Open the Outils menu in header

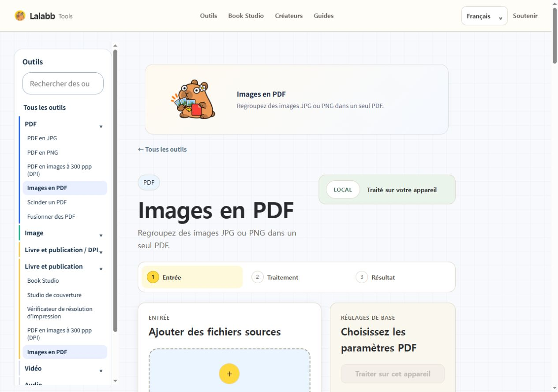coord(208,16)
